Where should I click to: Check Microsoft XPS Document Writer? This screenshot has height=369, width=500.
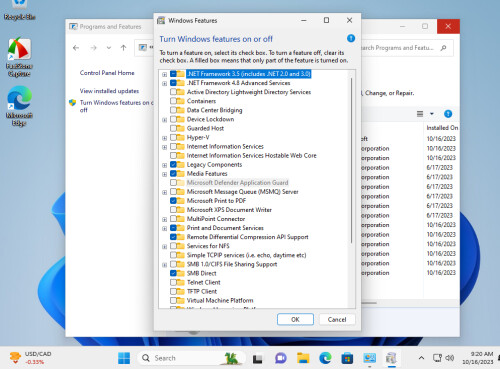tap(173, 210)
